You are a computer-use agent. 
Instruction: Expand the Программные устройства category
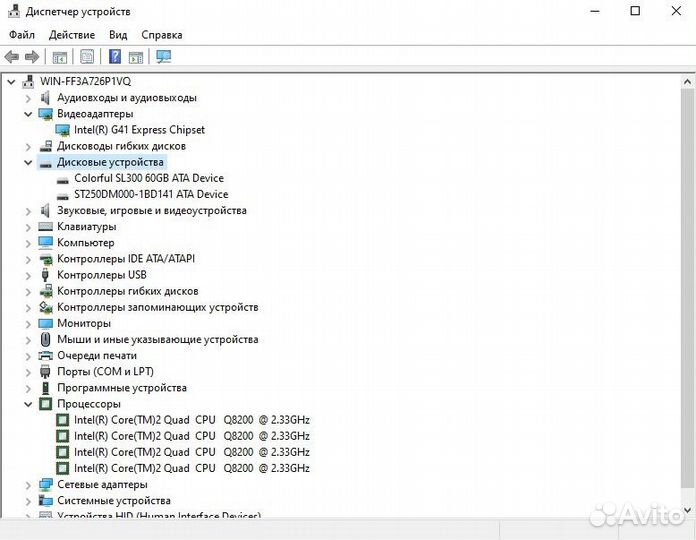tap(28, 388)
